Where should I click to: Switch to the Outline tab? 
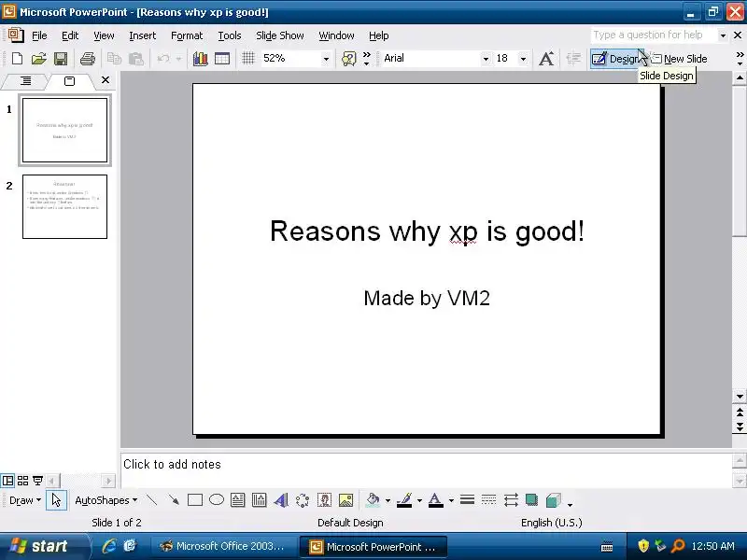click(x=26, y=81)
